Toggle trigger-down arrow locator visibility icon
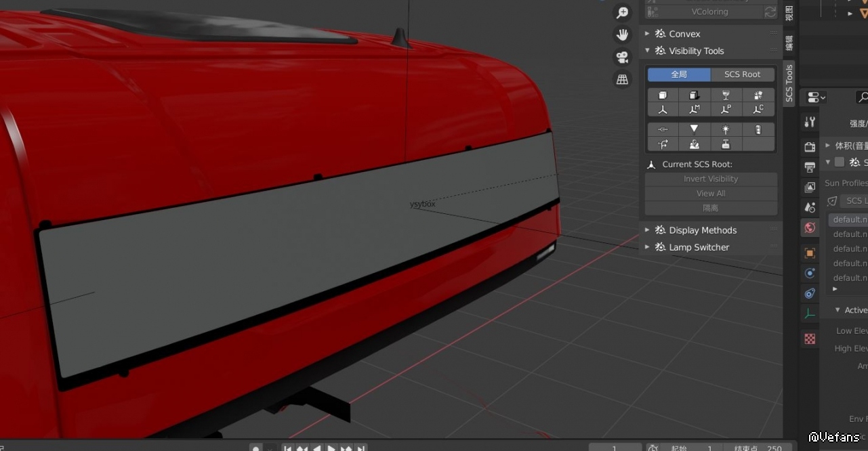Image resolution: width=868 pixels, height=451 pixels. [x=694, y=129]
